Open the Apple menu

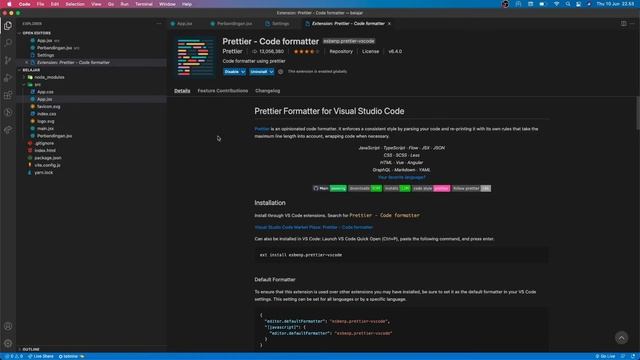coord(9,4)
